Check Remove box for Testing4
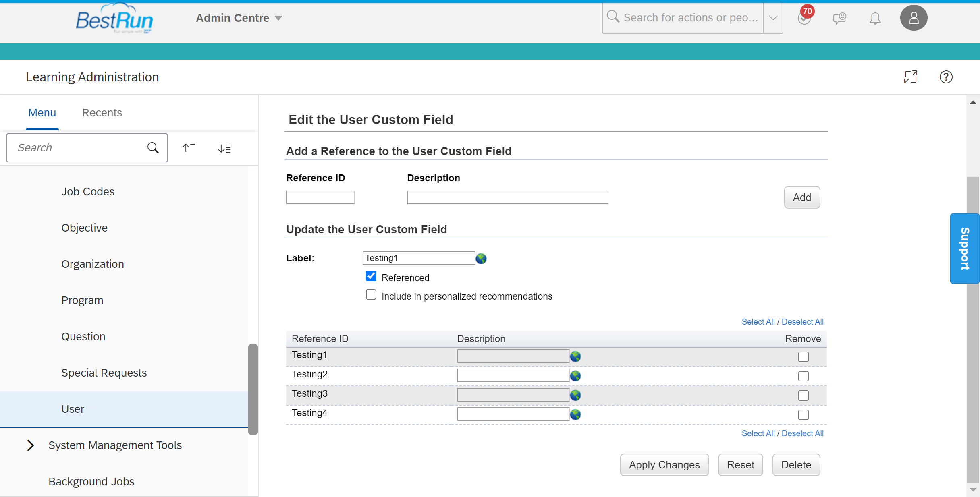The width and height of the screenshot is (980, 497). 804,415
